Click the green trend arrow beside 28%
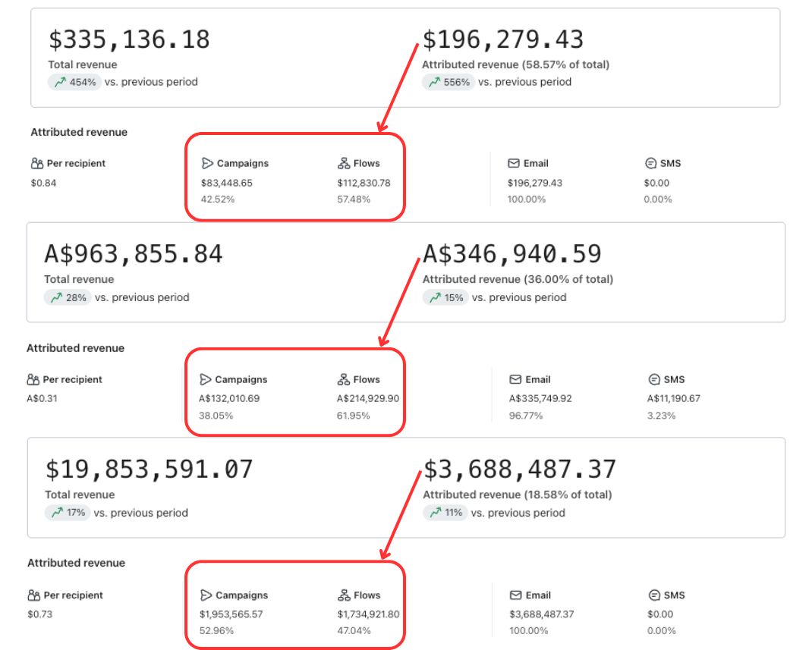Screen dimensions: 812x650 tap(56, 297)
